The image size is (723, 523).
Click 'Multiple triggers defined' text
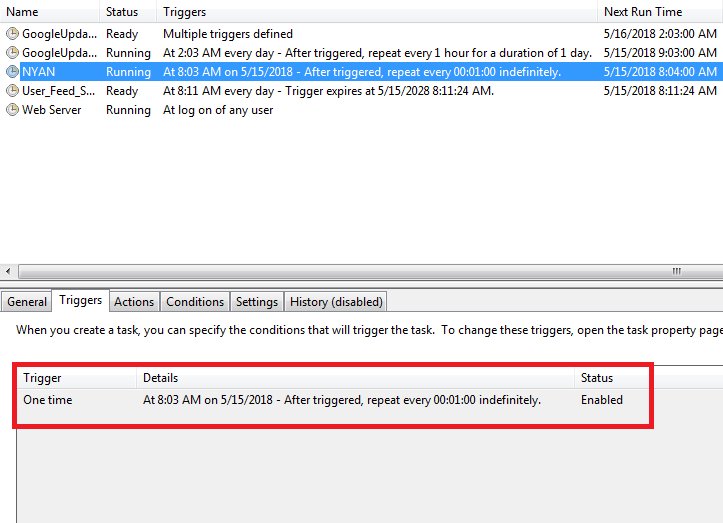tap(228, 34)
